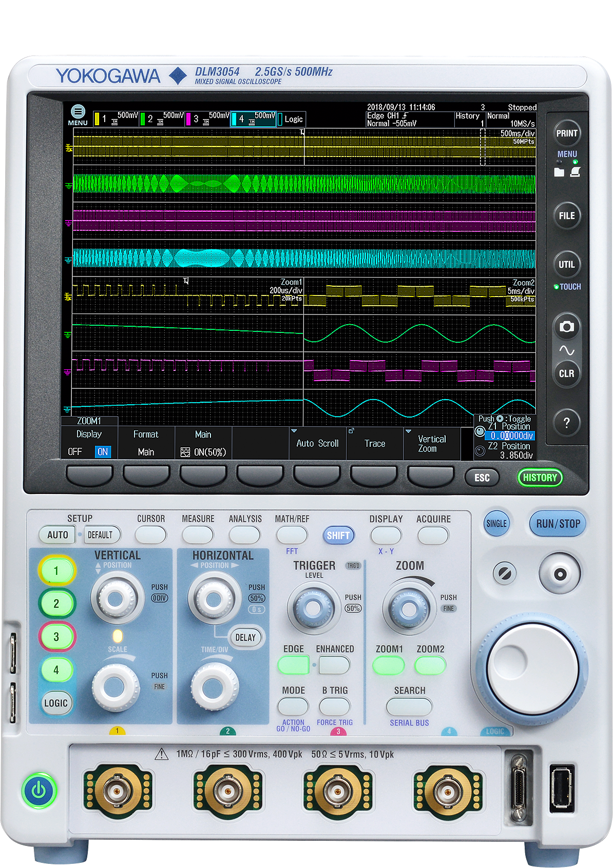Viewport: 613px width, 868px height.
Task: Expand the Vertical Zoom options
Action: [431, 444]
